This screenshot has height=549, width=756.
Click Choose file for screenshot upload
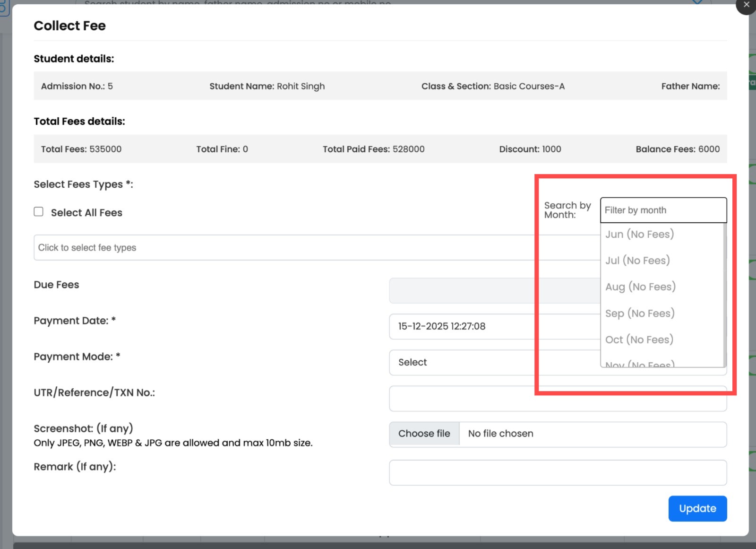[424, 433]
